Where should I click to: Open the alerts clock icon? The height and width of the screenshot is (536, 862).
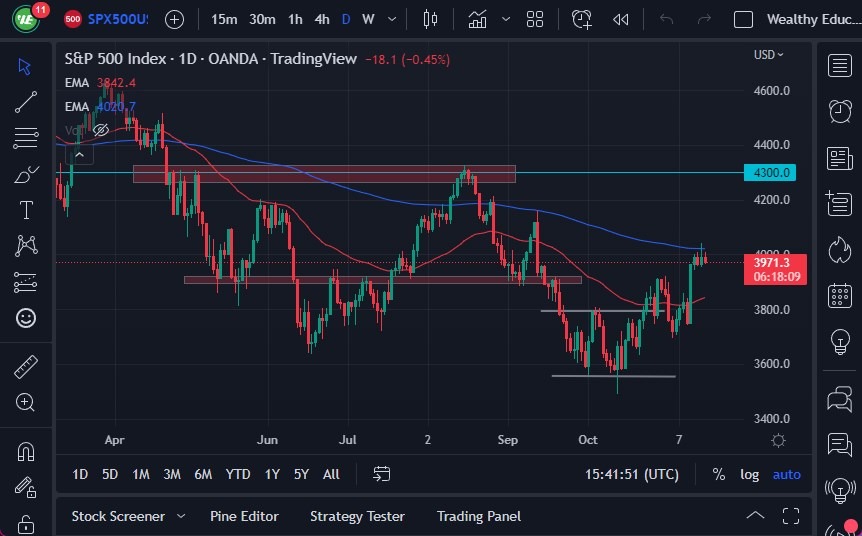pos(840,112)
